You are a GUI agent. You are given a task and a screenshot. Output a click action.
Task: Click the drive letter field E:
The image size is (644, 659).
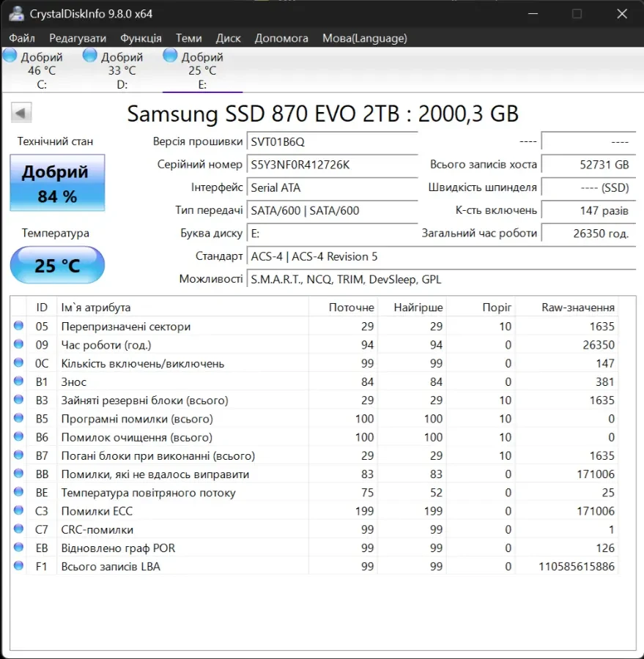[332, 234]
